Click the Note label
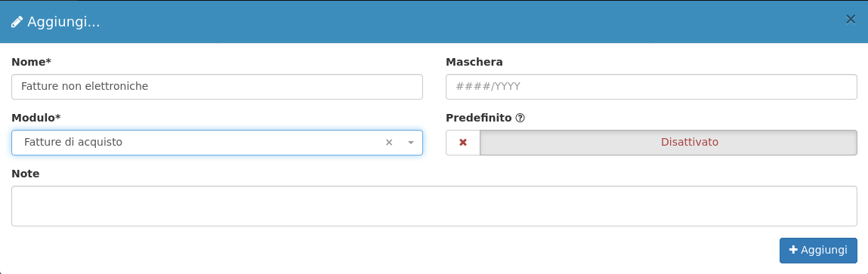This screenshot has height=274, width=868. [x=26, y=174]
